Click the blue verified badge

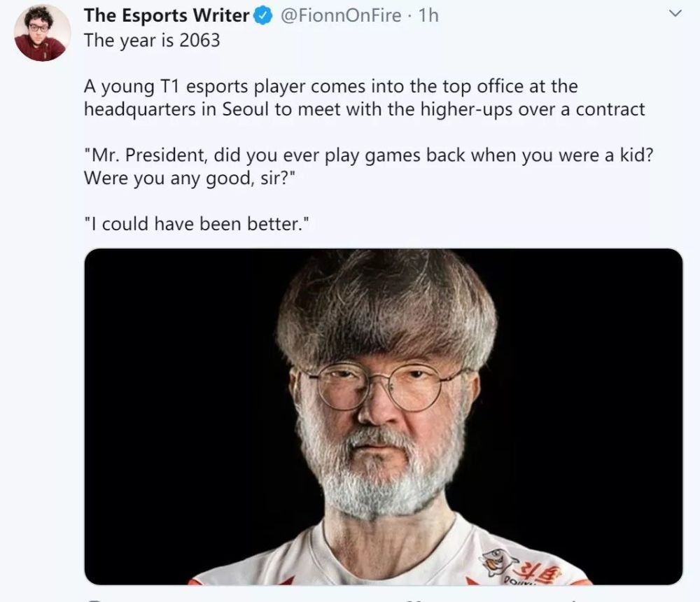tap(263, 15)
